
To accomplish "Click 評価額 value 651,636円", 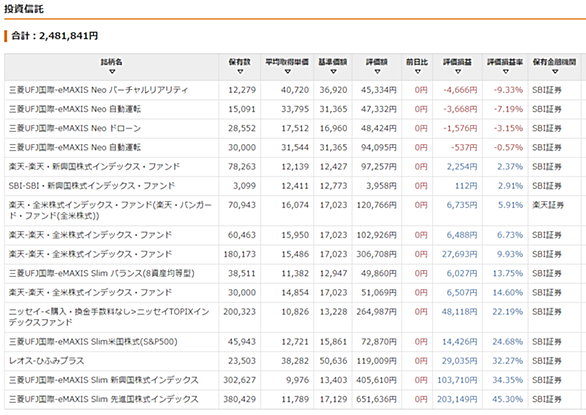I will click(x=376, y=399).
